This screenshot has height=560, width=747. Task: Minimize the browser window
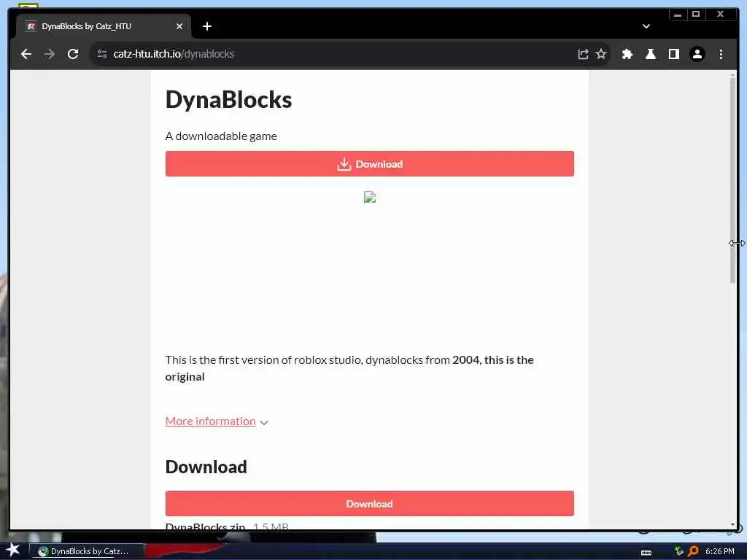pyautogui.click(x=678, y=15)
